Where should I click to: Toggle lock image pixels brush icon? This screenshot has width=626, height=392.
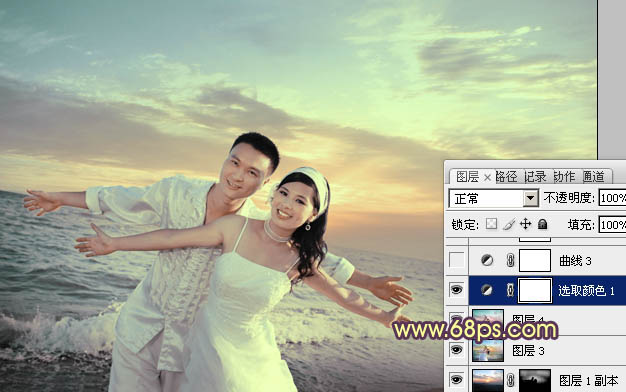pyautogui.click(x=508, y=224)
